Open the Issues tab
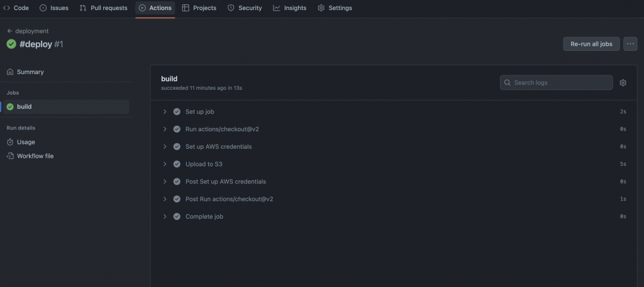 54,8
